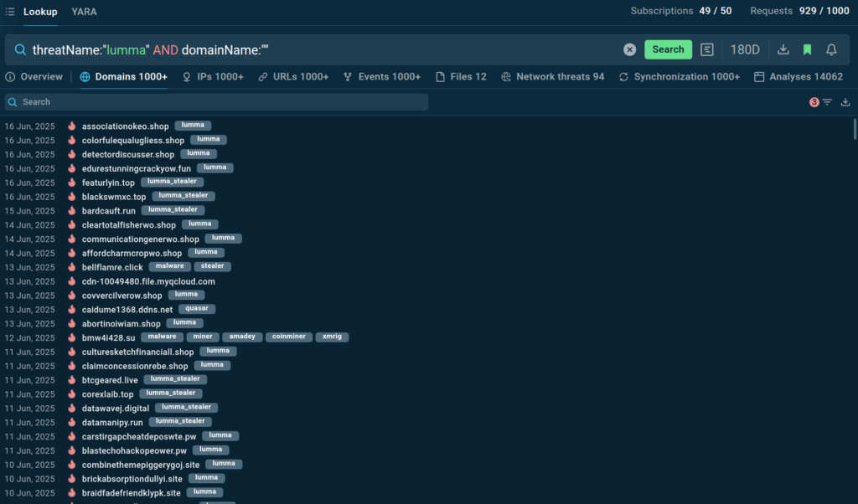The width and height of the screenshot is (858, 504).
Task: Open the query builder icon beside Search
Action: [708, 49]
